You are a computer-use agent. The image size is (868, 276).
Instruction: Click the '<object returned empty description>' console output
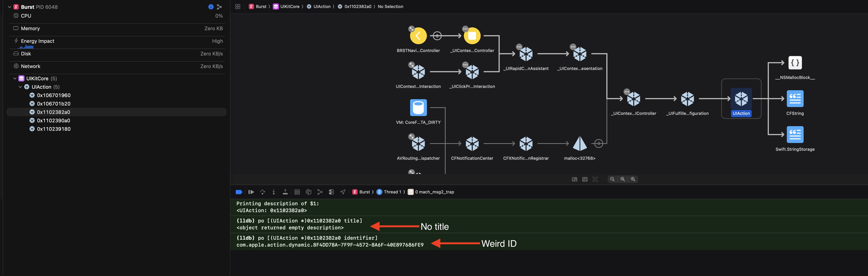290,228
